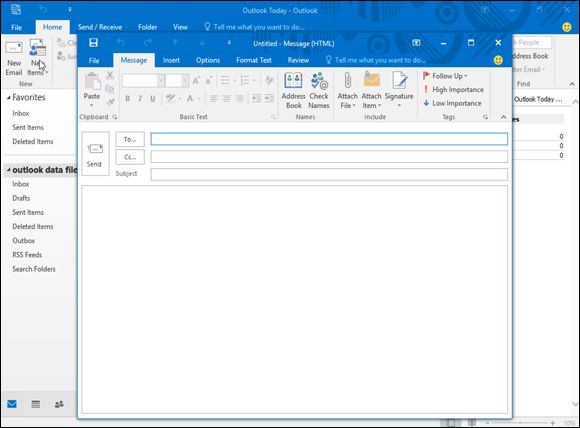Click the To... button
Screen dimensions: 580x428
[130, 139]
